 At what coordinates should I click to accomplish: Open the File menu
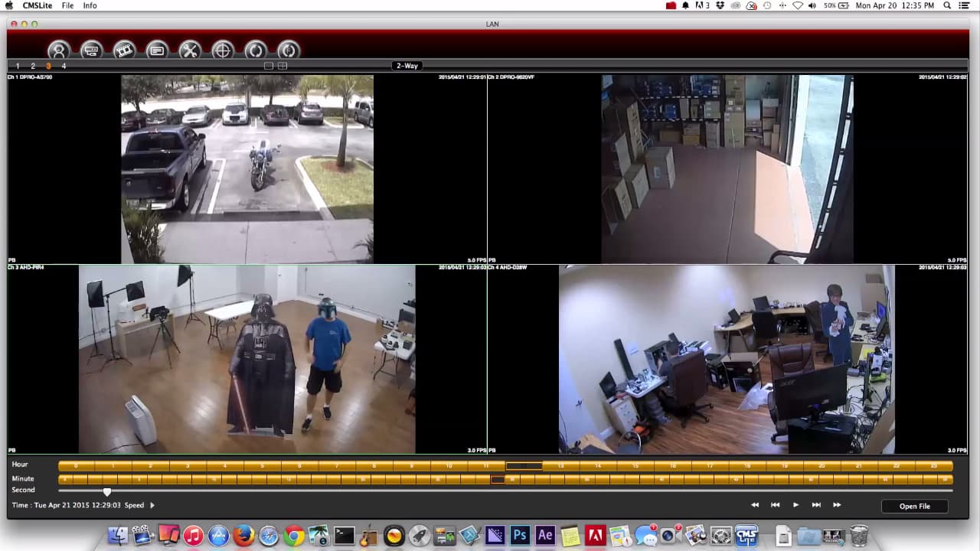pos(67,5)
